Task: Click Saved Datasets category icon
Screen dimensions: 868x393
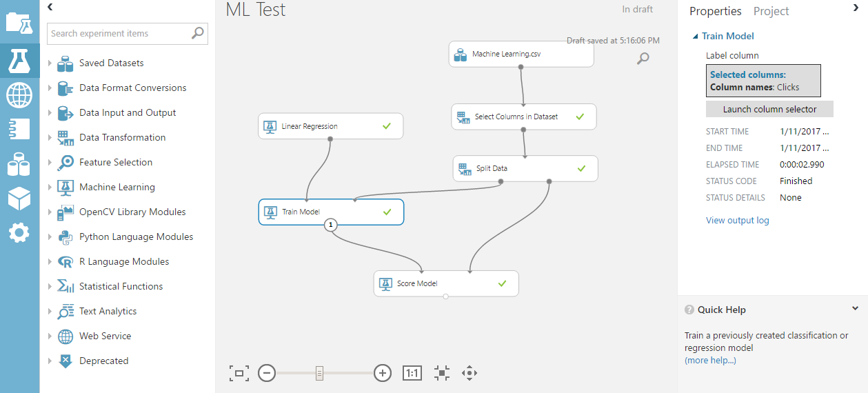Action: [x=65, y=63]
